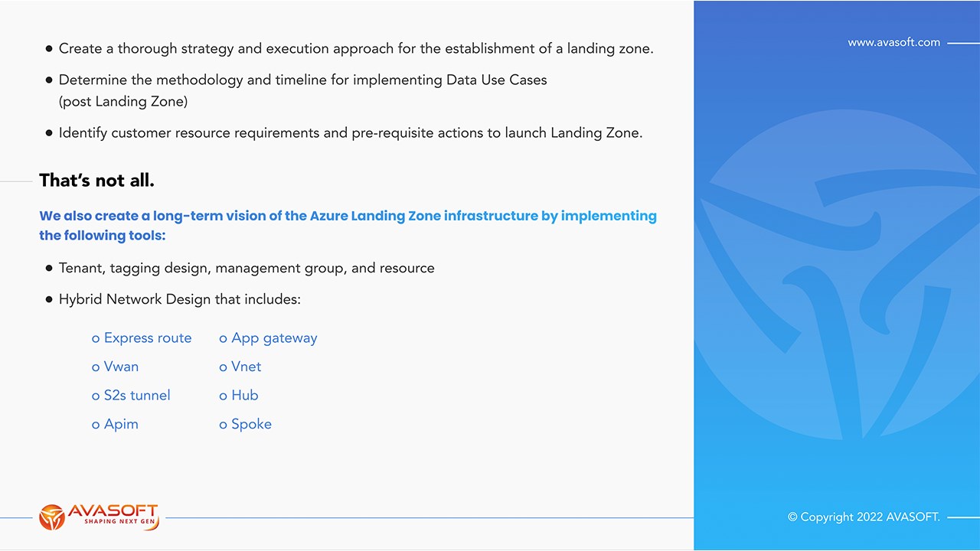
Task: Click the "Spoke" item
Action: point(245,424)
